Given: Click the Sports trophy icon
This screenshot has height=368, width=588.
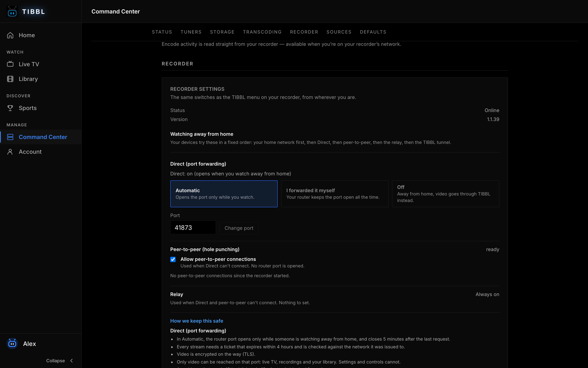Looking at the screenshot, I should (10, 108).
